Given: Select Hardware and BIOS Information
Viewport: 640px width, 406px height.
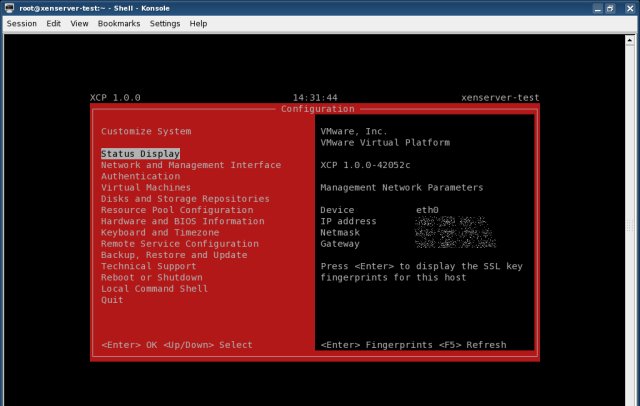Looking at the screenshot, I should click(x=182, y=221).
